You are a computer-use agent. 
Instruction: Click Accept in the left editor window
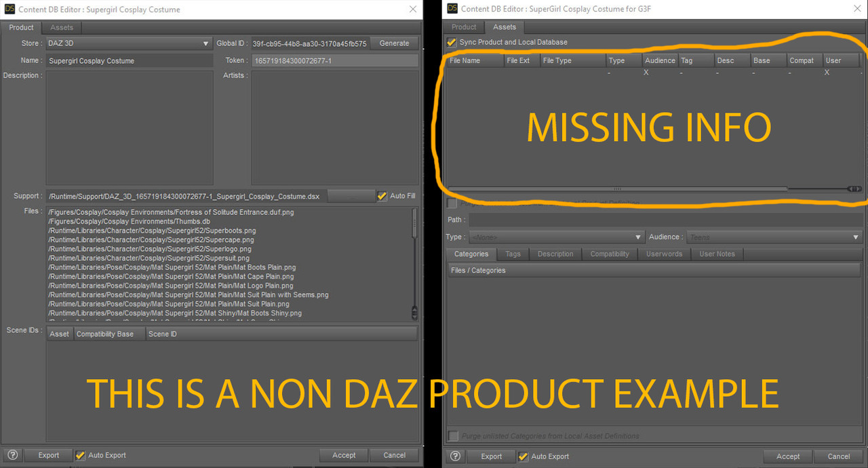[344, 455]
